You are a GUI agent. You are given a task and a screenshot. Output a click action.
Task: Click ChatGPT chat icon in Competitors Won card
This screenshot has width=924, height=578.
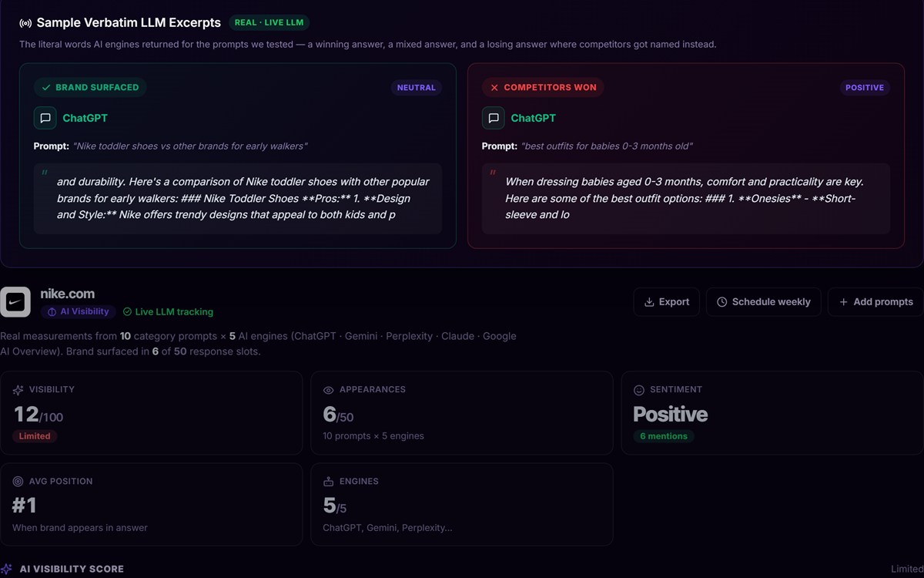(x=493, y=118)
